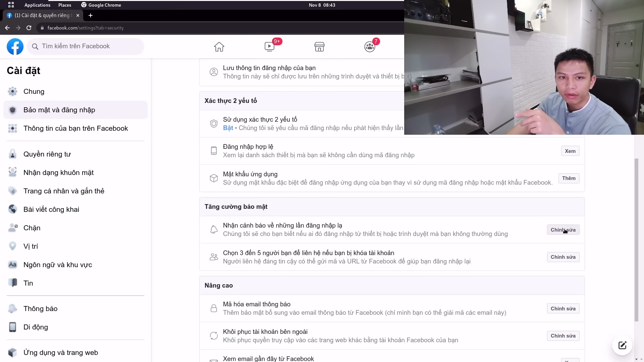This screenshot has width=644, height=362.
Task: Open Facebook Home feed icon
Action: [219, 47]
